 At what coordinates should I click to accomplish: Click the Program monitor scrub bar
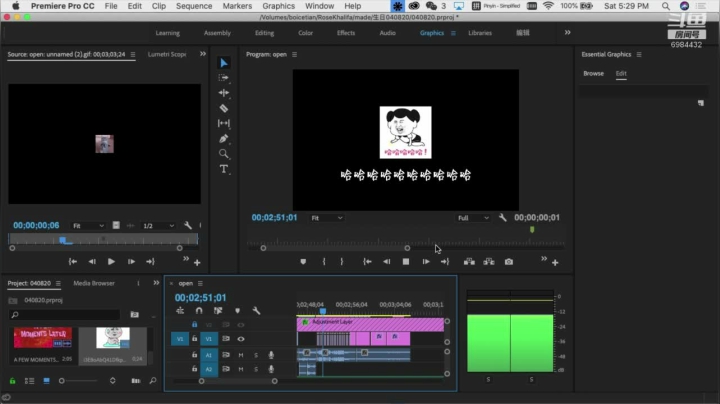pos(406,242)
